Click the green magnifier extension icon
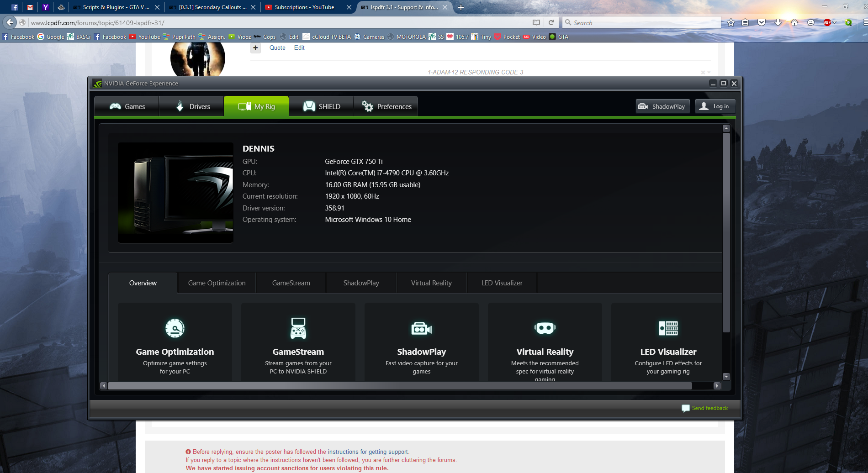This screenshot has width=868, height=473. [848, 22]
